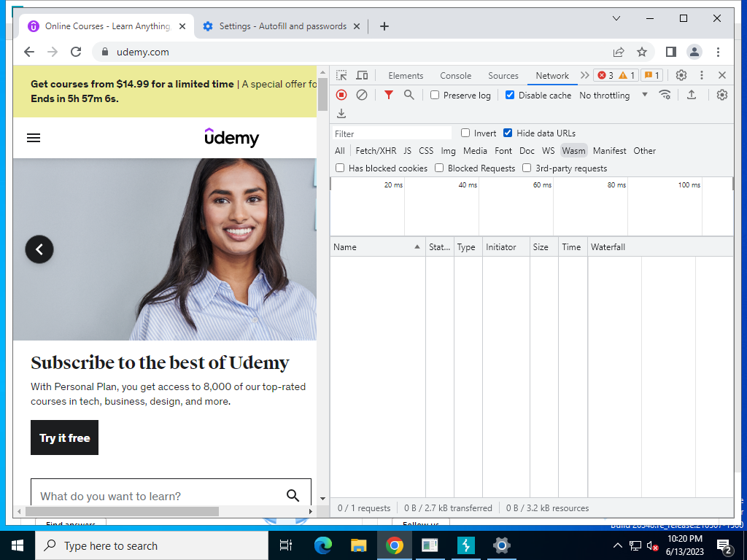Export HAR file download icon
This screenshot has width=747, height=560.
point(341,113)
